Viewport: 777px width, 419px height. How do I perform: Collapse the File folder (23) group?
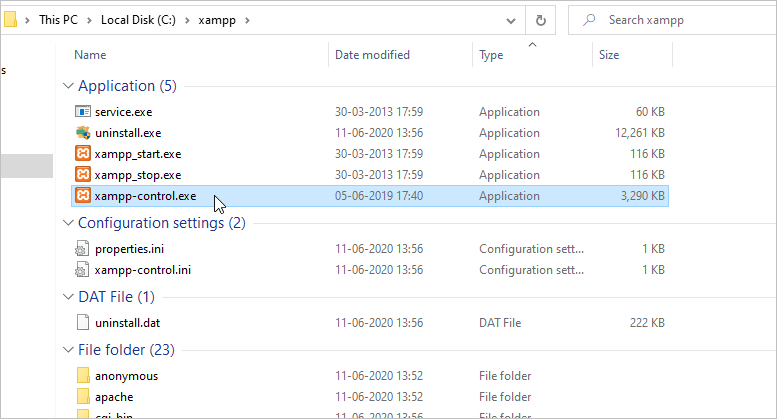[x=68, y=350]
